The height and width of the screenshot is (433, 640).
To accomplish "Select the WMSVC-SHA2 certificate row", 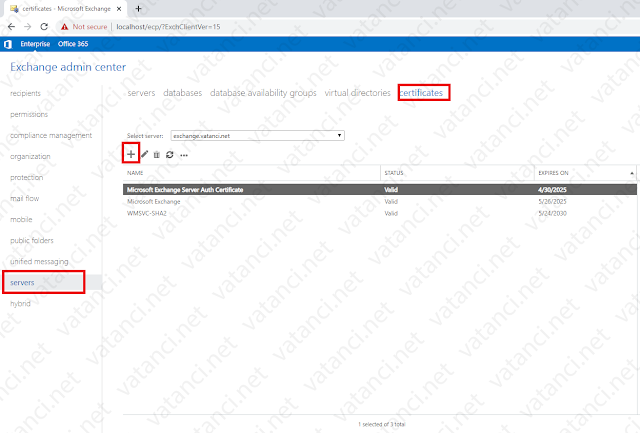I will [380, 213].
